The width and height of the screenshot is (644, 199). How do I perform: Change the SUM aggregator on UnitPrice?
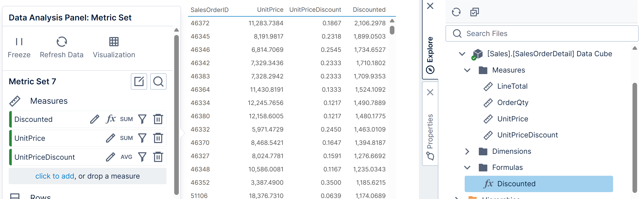coord(126,138)
